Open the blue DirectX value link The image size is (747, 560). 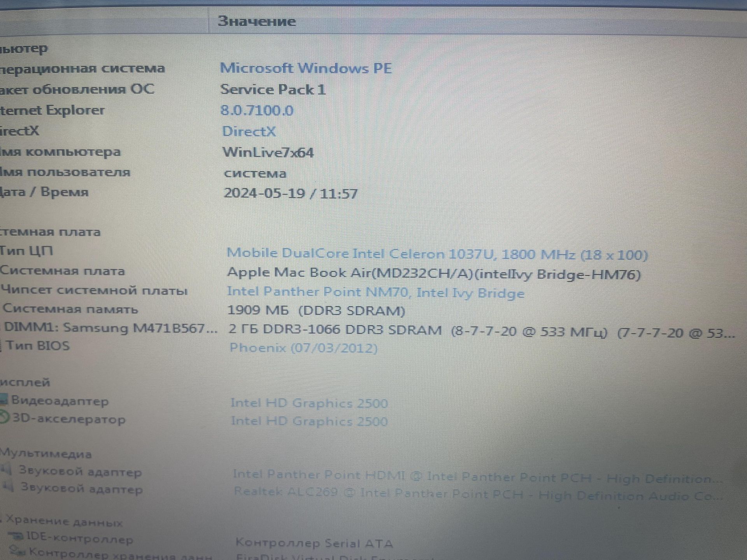pyautogui.click(x=249, y=131)
